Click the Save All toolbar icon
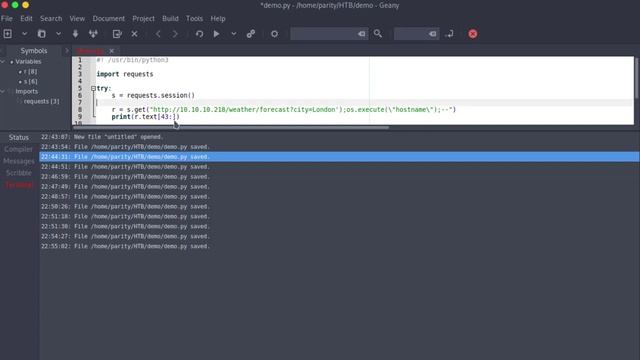 [93, 34]
